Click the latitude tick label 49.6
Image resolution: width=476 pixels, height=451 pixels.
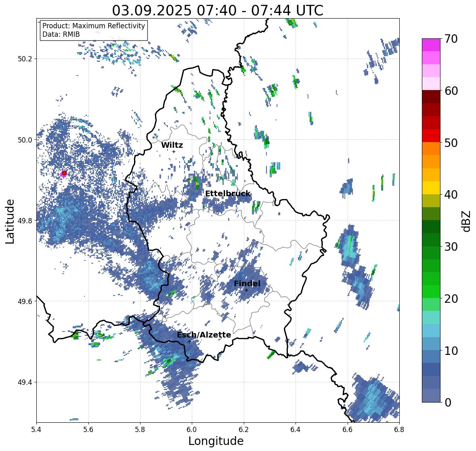point(25,301)
